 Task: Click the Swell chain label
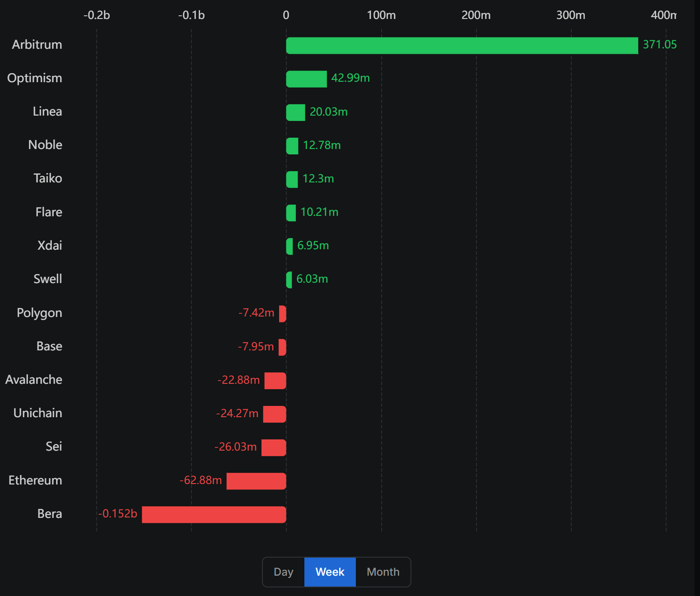click(48, 279)
